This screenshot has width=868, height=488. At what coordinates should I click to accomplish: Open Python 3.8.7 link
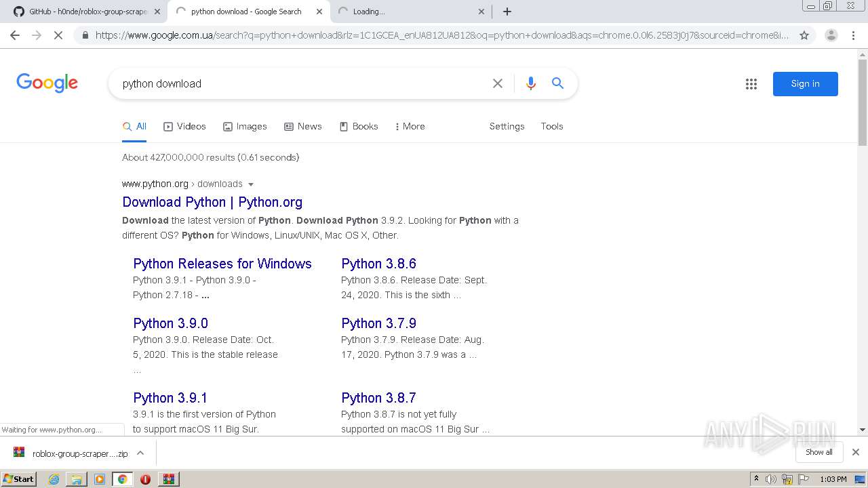(378, 398)
